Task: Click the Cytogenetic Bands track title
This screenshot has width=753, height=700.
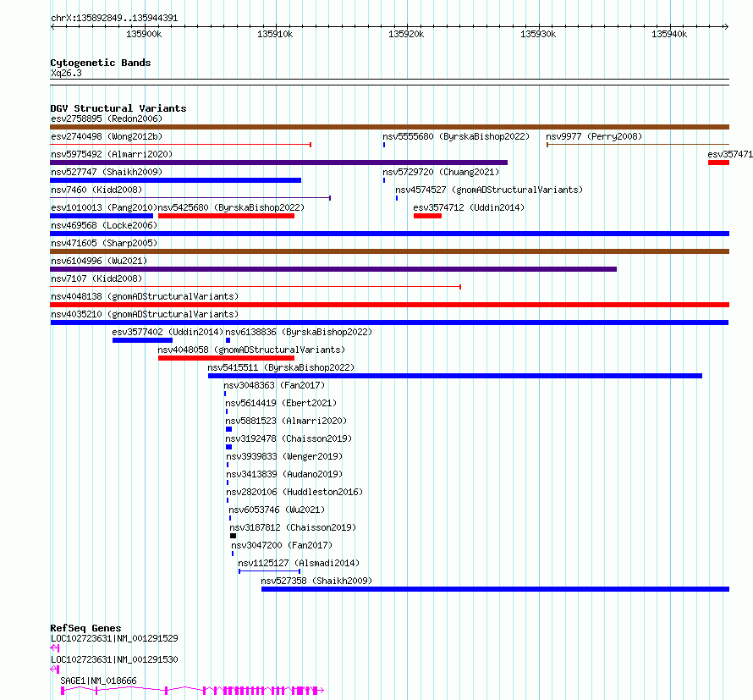Action: point(101,63)
